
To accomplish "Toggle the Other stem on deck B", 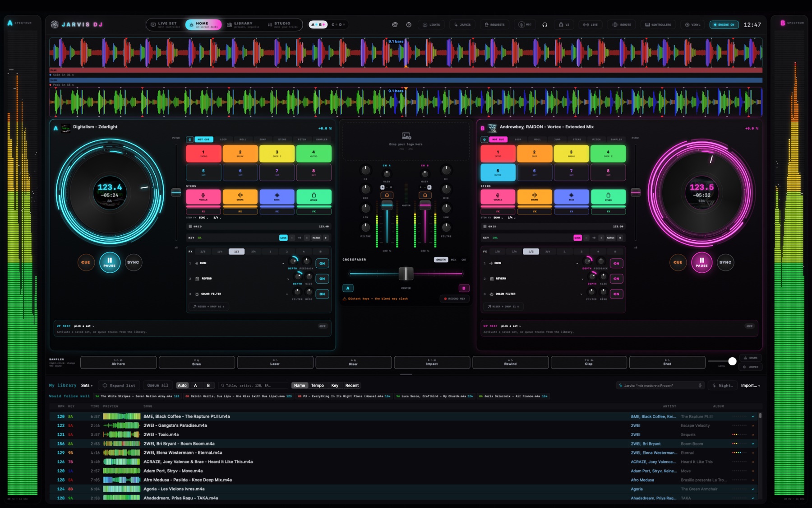I will [608, 197].
